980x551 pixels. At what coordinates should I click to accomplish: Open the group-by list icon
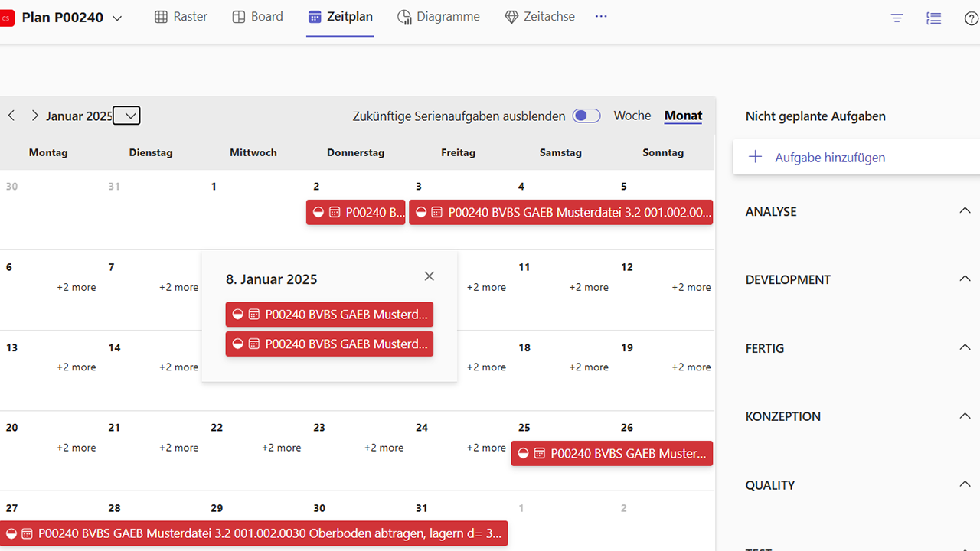coord(934,18)
